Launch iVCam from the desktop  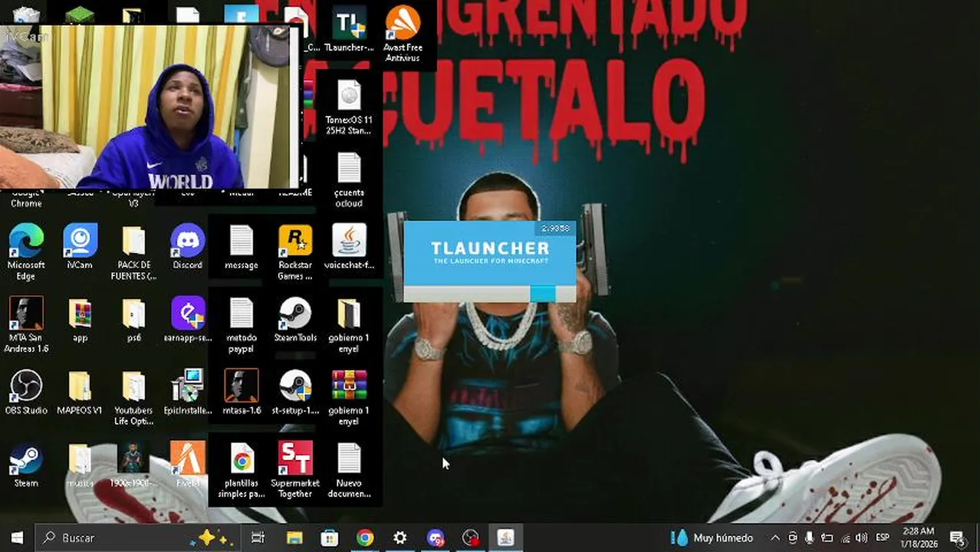pos(80,247)
